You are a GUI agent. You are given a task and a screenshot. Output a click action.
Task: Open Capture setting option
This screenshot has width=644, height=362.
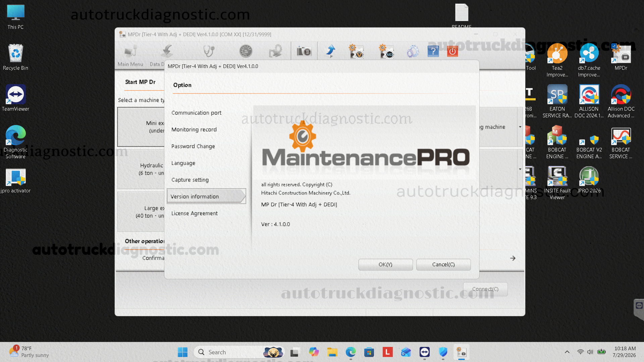coord(190,180)
